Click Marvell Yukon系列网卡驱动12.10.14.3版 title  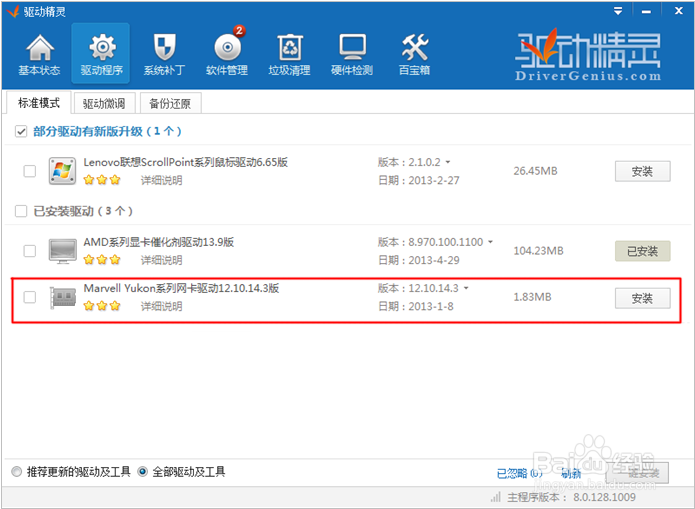[181, 288]
